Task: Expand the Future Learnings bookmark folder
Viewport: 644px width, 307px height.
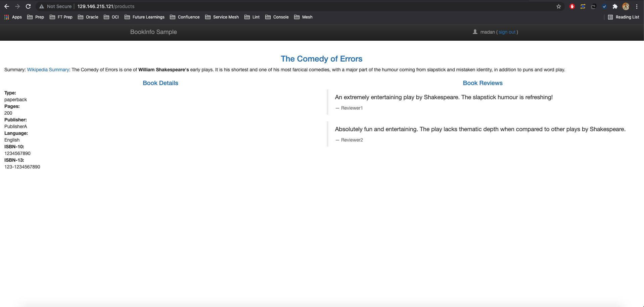Action: point(145,17)
